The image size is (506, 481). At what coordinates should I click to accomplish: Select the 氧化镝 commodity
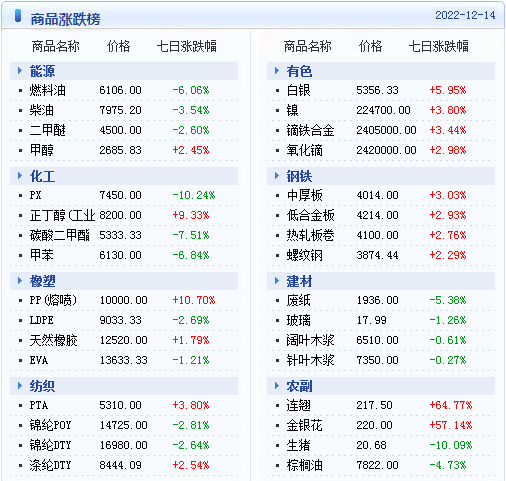305,150
